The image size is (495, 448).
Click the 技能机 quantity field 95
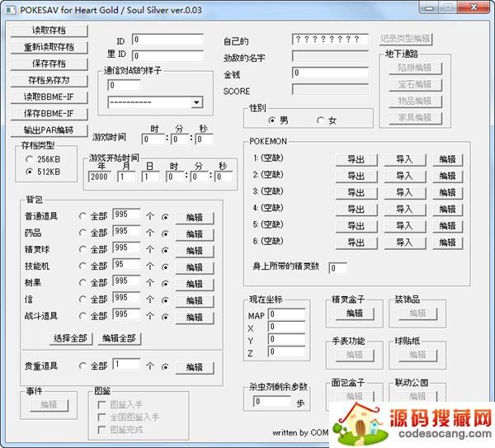(126, 264)
